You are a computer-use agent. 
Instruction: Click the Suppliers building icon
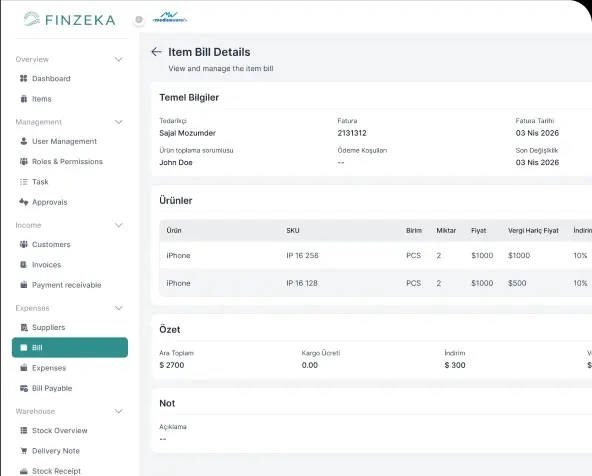23,327
